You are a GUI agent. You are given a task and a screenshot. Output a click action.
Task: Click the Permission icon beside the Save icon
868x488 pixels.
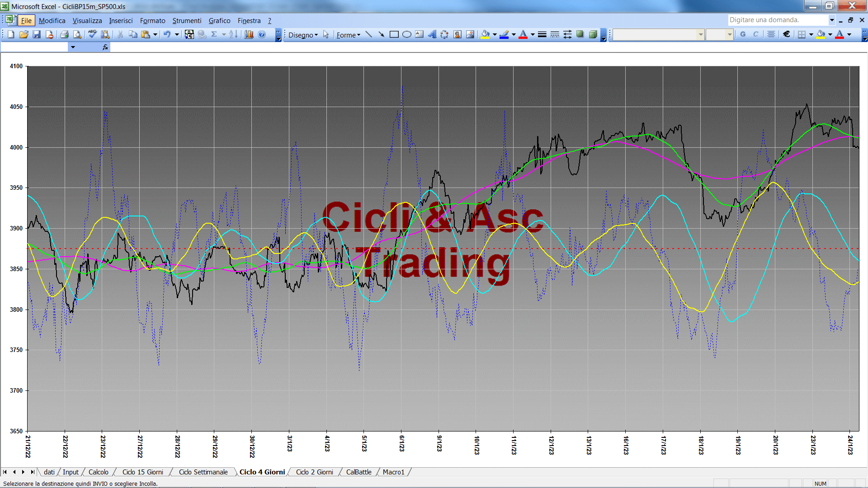[x=49, y=34]
